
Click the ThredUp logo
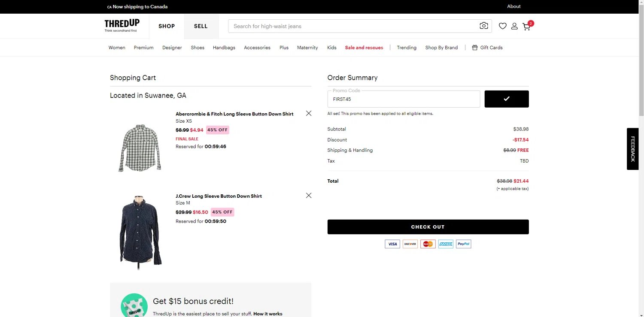(122, 26)
